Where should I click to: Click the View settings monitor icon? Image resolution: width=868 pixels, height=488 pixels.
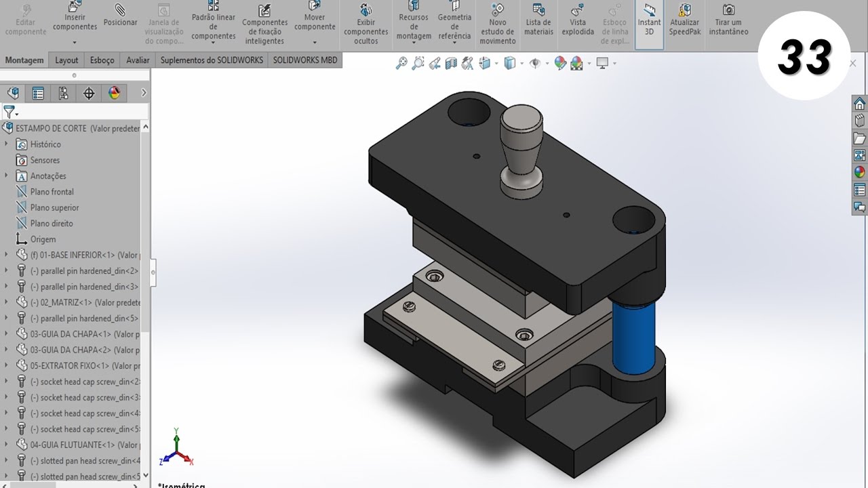[602, 63]
